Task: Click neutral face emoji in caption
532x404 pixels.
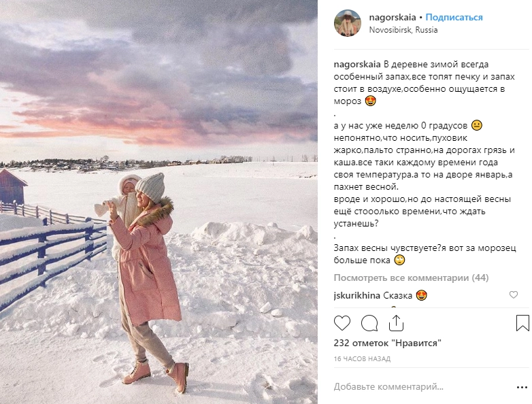Action: pos(477,125)
